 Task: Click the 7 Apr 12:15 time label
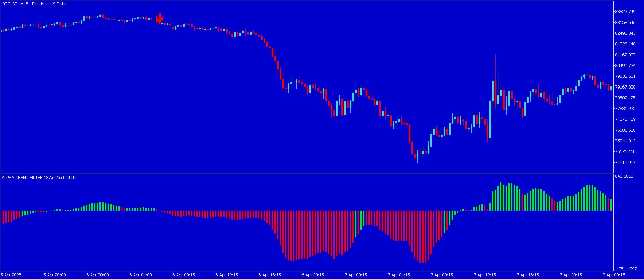(485, 275)
